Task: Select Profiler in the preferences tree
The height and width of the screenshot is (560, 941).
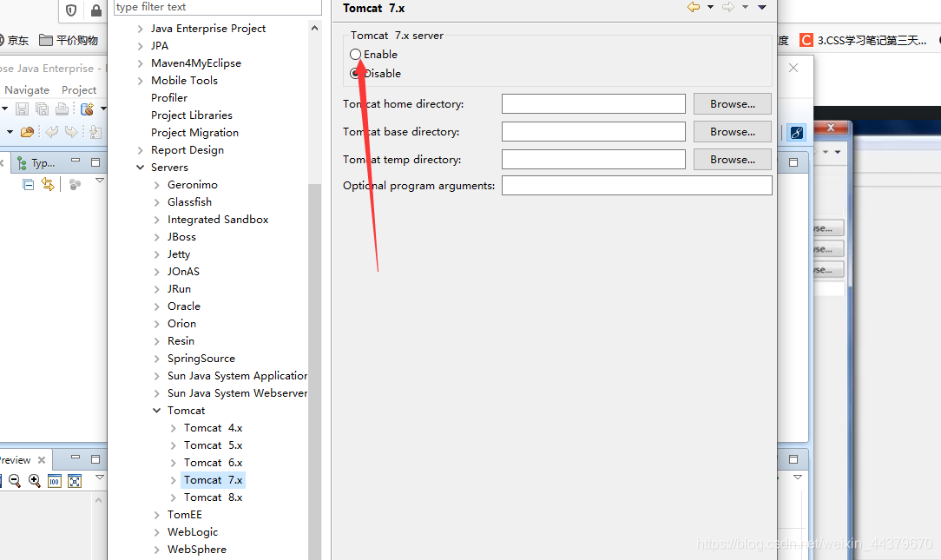Action: (x=169, y=98)
